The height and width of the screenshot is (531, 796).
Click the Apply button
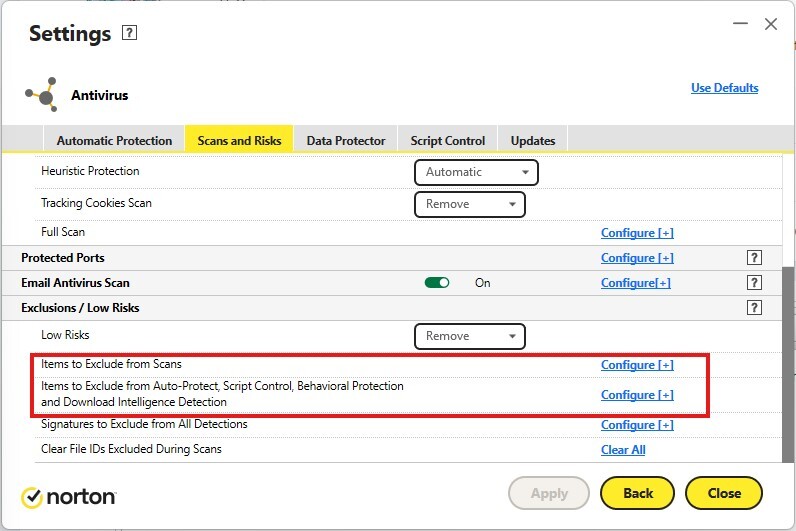point(549,493)
